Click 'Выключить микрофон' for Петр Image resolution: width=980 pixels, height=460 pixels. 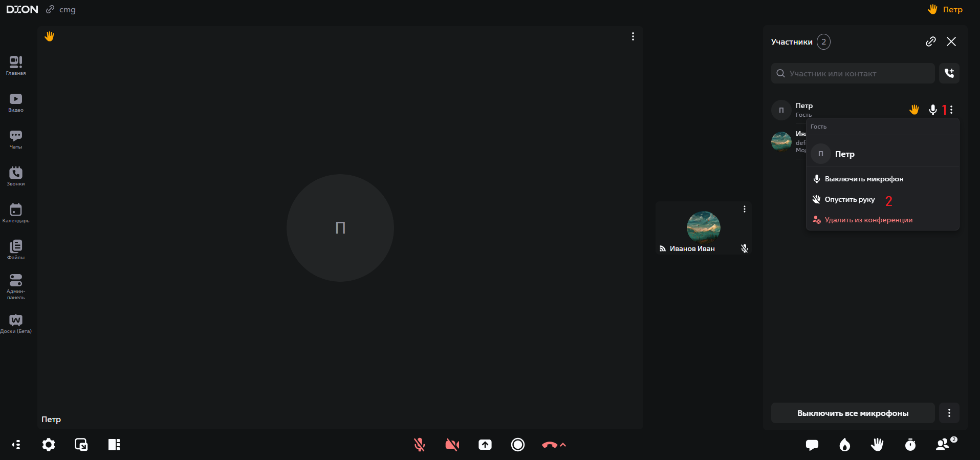864,179
